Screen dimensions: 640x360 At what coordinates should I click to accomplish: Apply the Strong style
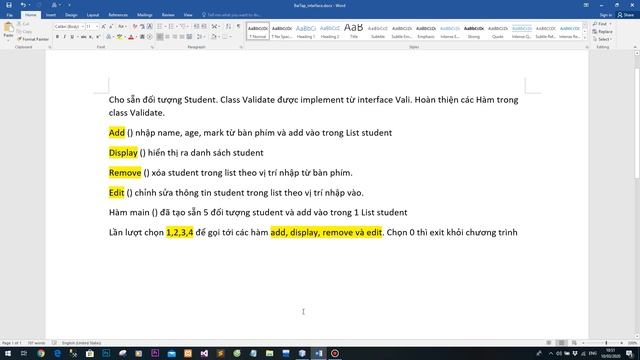pyautogui.click(x=473, y=31)
